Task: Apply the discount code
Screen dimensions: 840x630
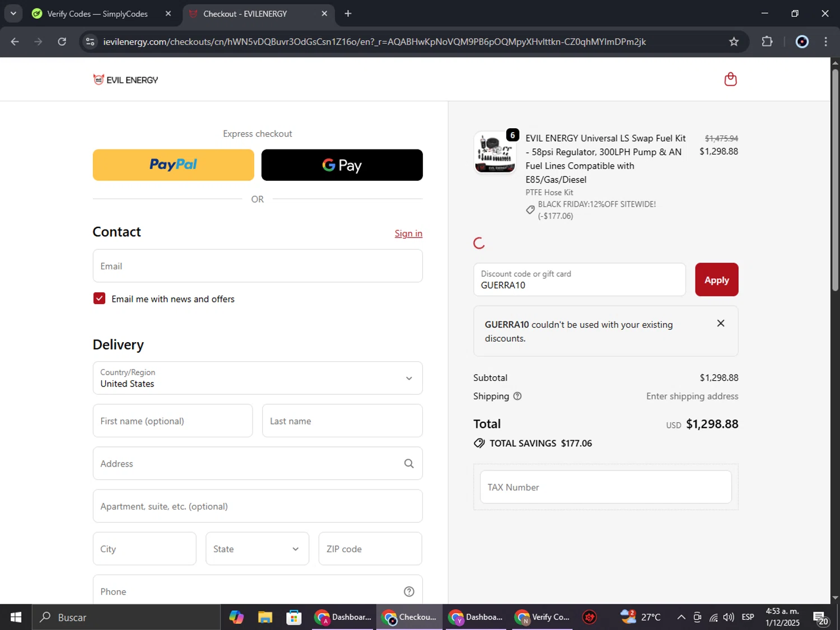Action: (717, 279)
